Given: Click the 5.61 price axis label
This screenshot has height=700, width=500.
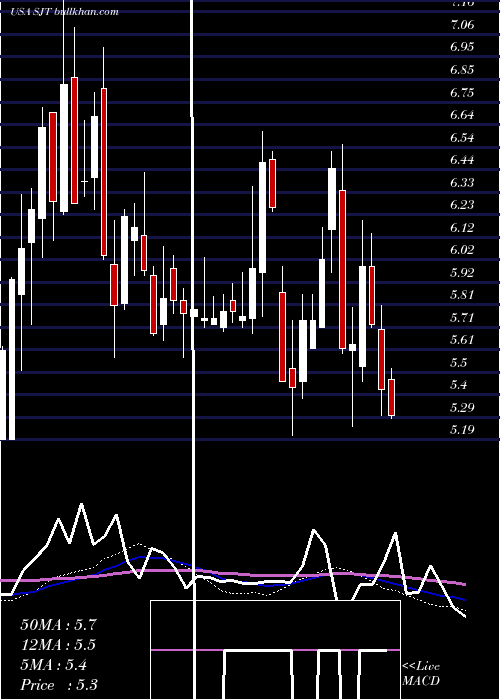Looking at the screenshot, I should (x=462, y=340).
